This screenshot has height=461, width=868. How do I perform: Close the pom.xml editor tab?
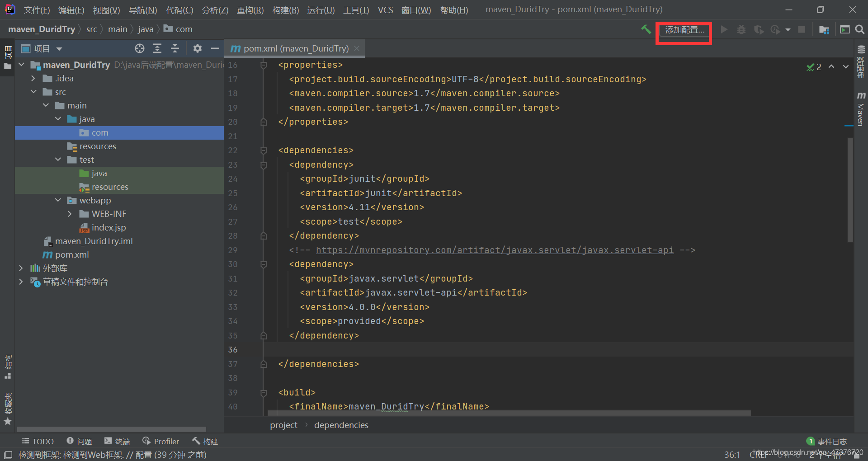(x=357, y=48)
